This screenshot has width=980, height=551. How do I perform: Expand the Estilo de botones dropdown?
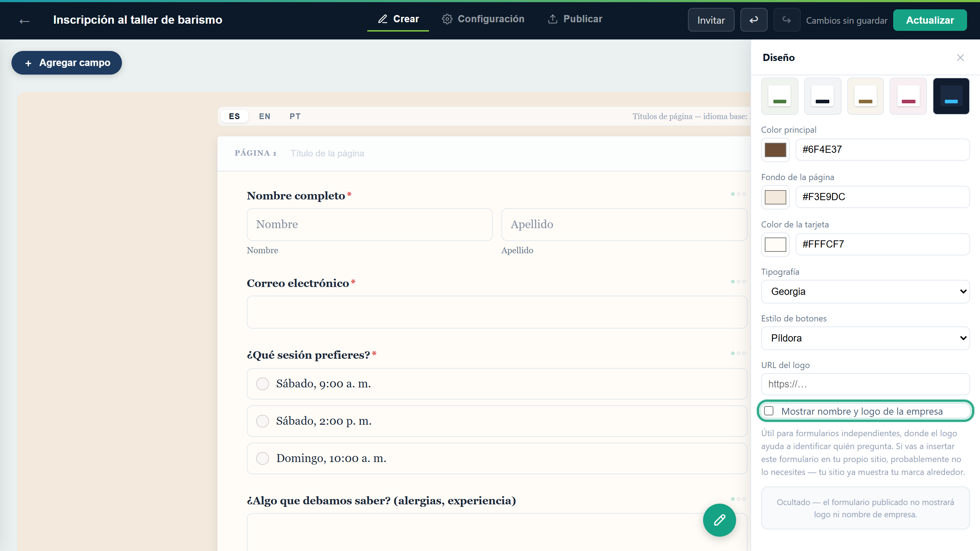(x=865, y=338)
